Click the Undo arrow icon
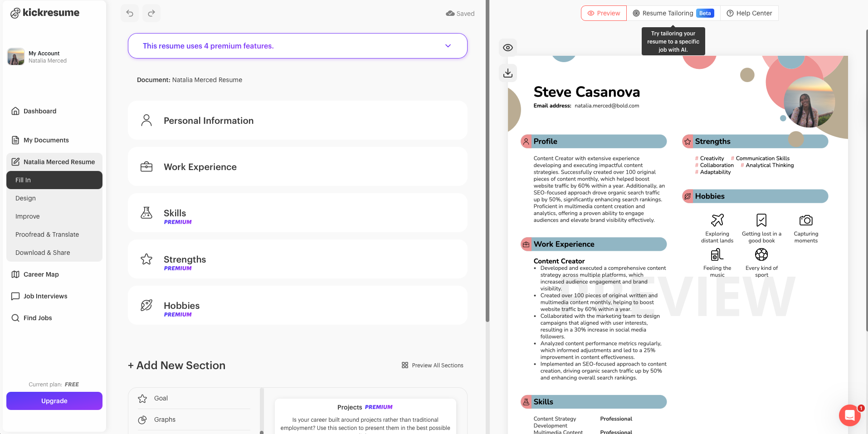Viewport: 868px width, 434px height. [129, 13]
